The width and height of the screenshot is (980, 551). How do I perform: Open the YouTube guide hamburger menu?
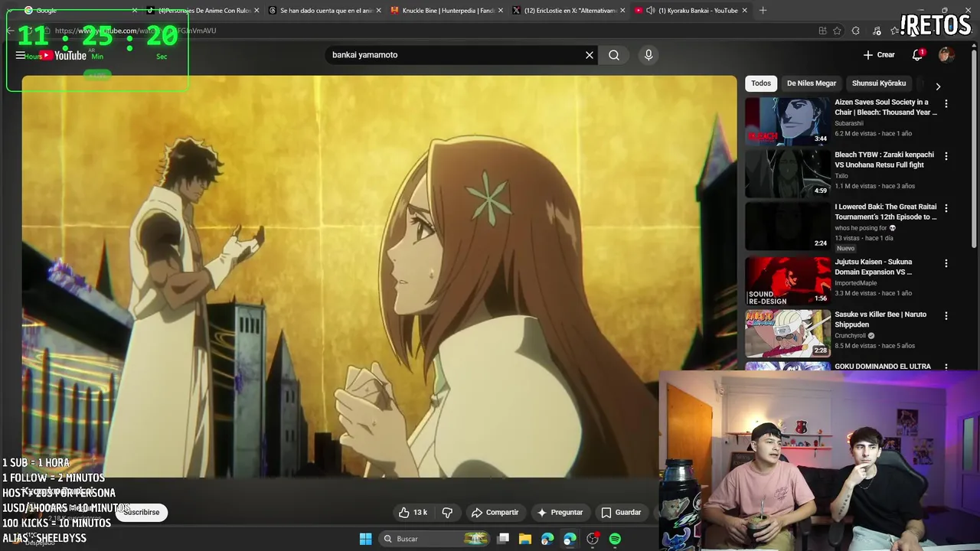(20, 55)
